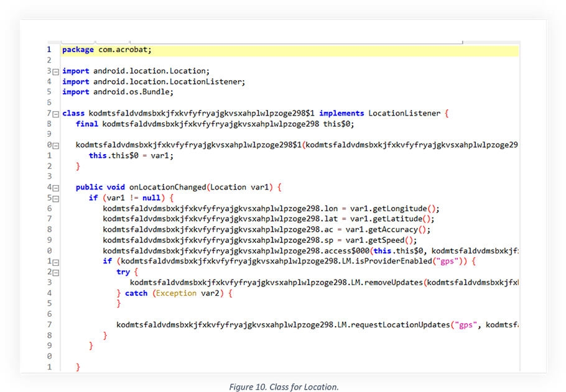Click the 'try' keyword
566x392 pixels.
(x=123, y=272)
